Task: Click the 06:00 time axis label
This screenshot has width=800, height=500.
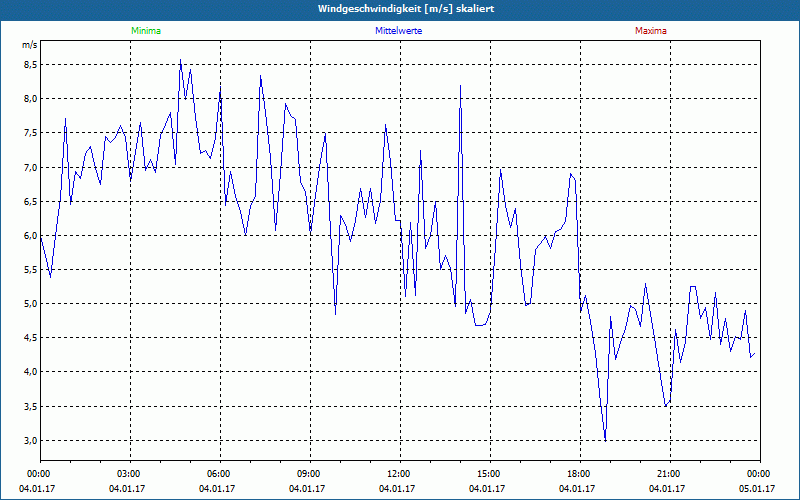Action: [x=218, y=474]
